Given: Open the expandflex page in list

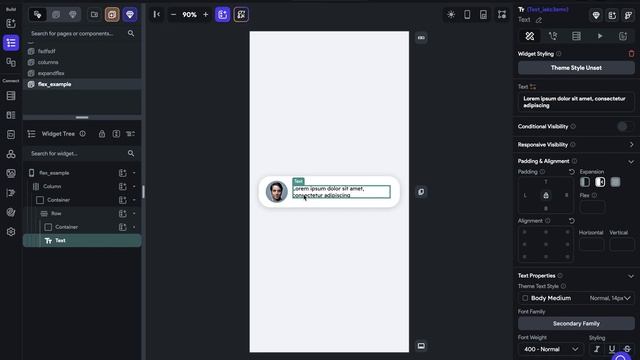Looking at the screenshot, I should click(x=82, y=73).
